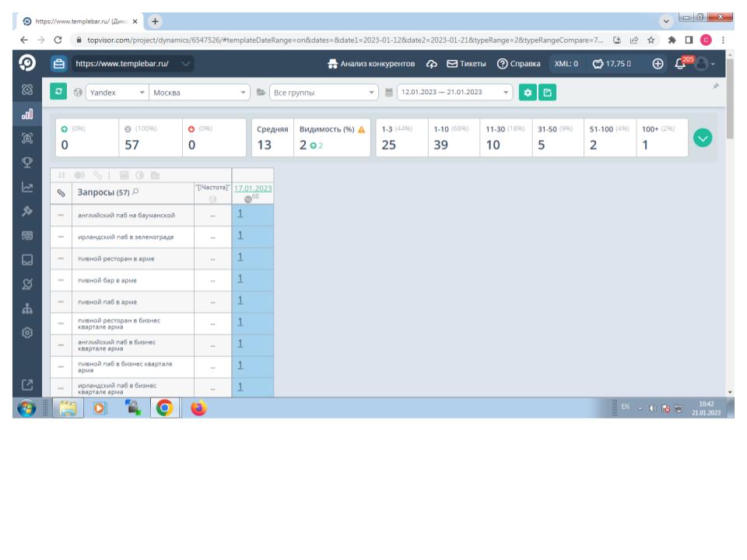Click the pin icon at top right
Image resolution: width=747 pixels, height=560 pixels.
coord(716,86)
